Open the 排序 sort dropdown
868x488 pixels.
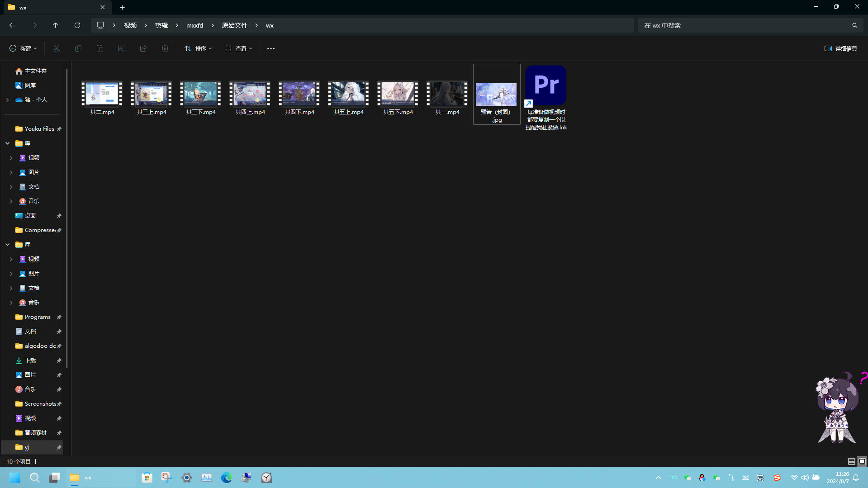click(198, 48)
